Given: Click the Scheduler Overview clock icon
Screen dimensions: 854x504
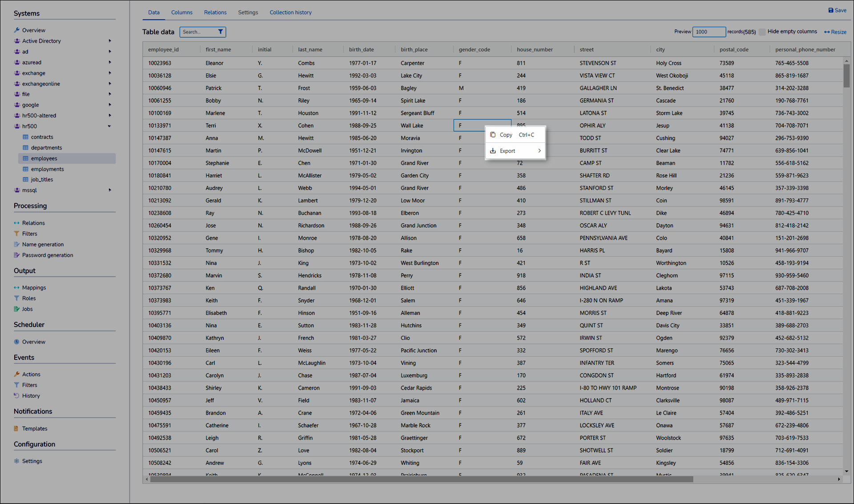Looking at the screenshot, I should coord(16,342).
